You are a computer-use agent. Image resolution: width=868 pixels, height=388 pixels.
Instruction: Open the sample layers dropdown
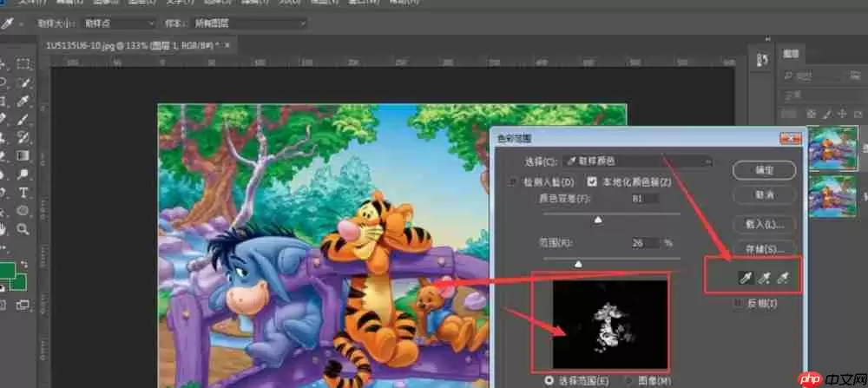point(248,23)
